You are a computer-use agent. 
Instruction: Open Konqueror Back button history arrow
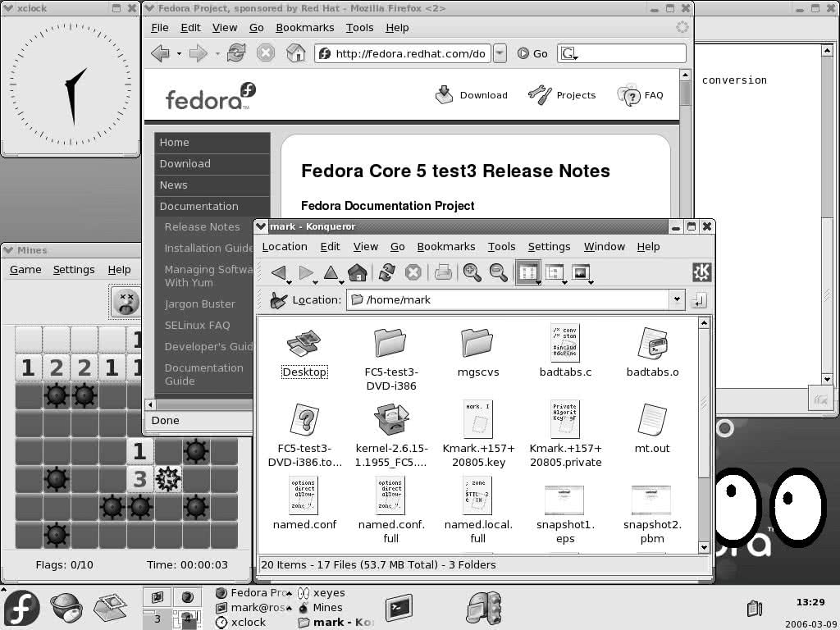(x=290, y=282)
